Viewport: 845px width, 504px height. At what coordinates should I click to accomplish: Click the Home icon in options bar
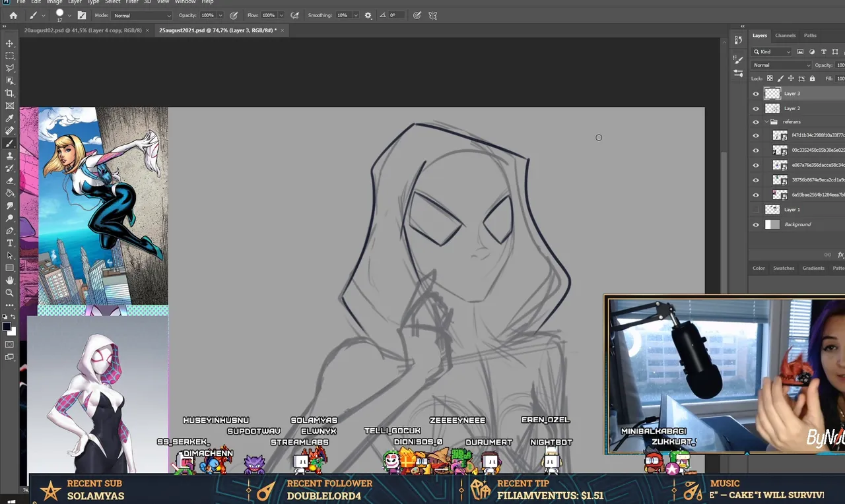click(13, 15)
